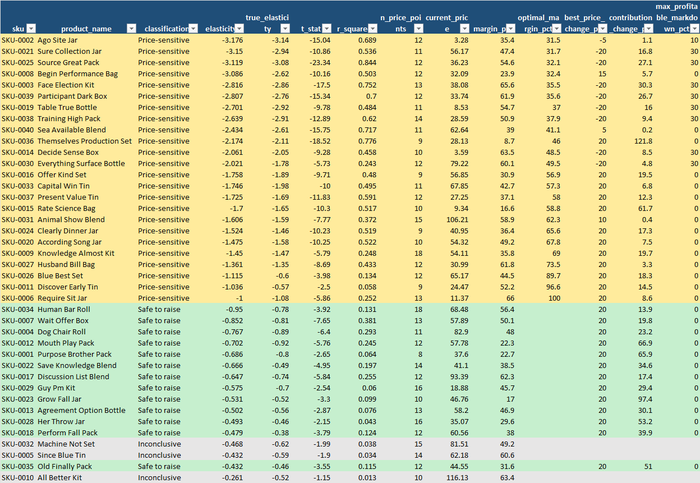Select current price value 106.21
The image size is (700, 483).
coord(447,220)
